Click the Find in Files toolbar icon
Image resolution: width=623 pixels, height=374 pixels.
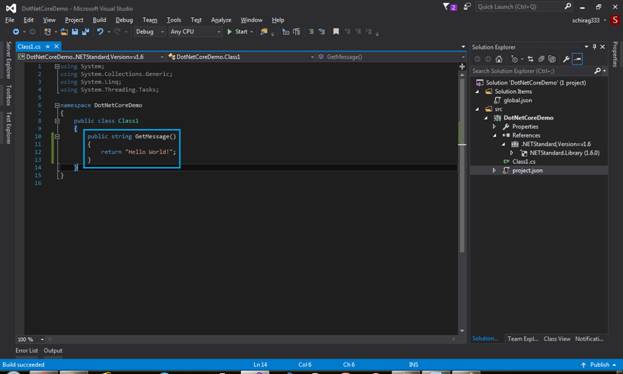[263, 32]
